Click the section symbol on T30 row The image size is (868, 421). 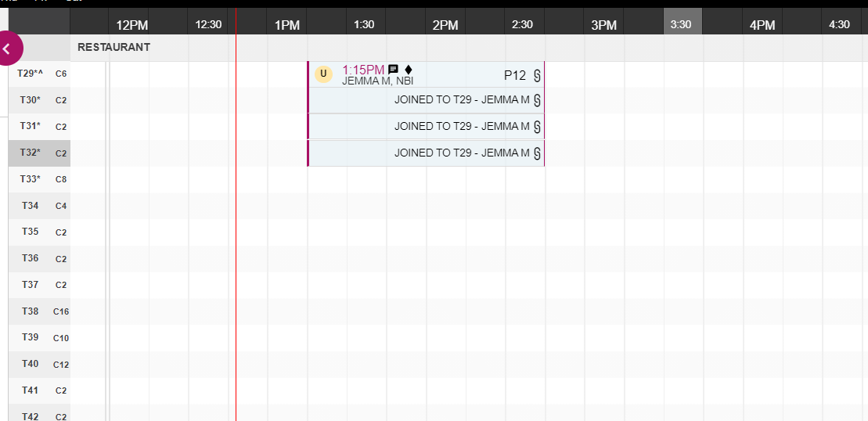tap(537, 100)
